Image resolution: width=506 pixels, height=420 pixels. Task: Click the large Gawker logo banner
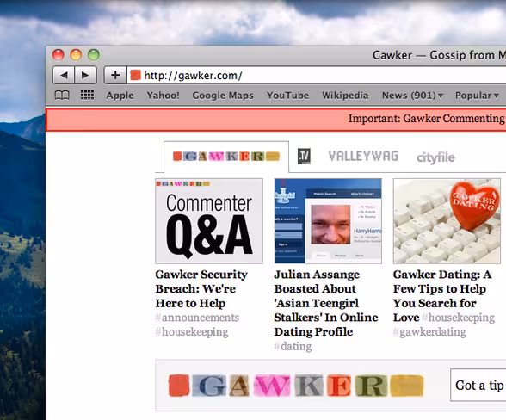(x=296, y=386)
